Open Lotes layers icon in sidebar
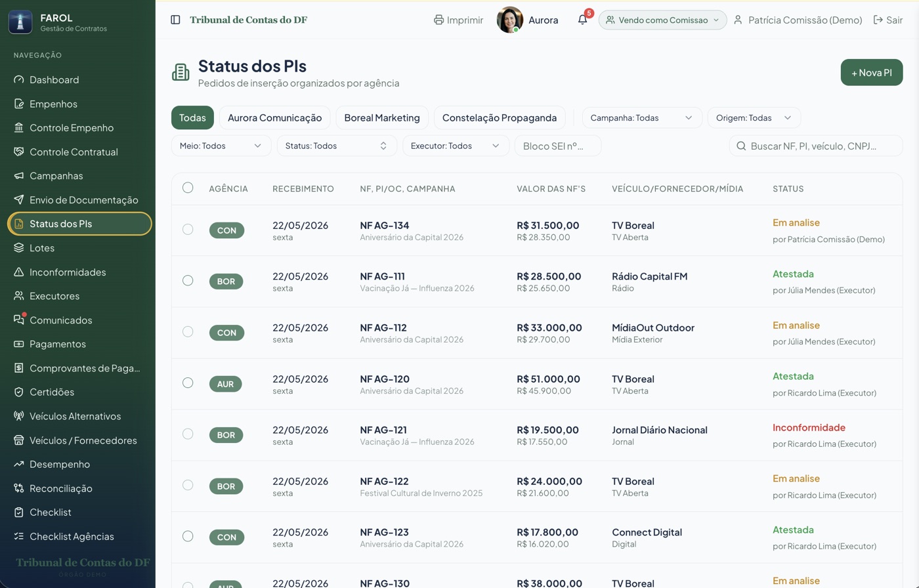Screen dimensions: 919x588 point(18,248)
